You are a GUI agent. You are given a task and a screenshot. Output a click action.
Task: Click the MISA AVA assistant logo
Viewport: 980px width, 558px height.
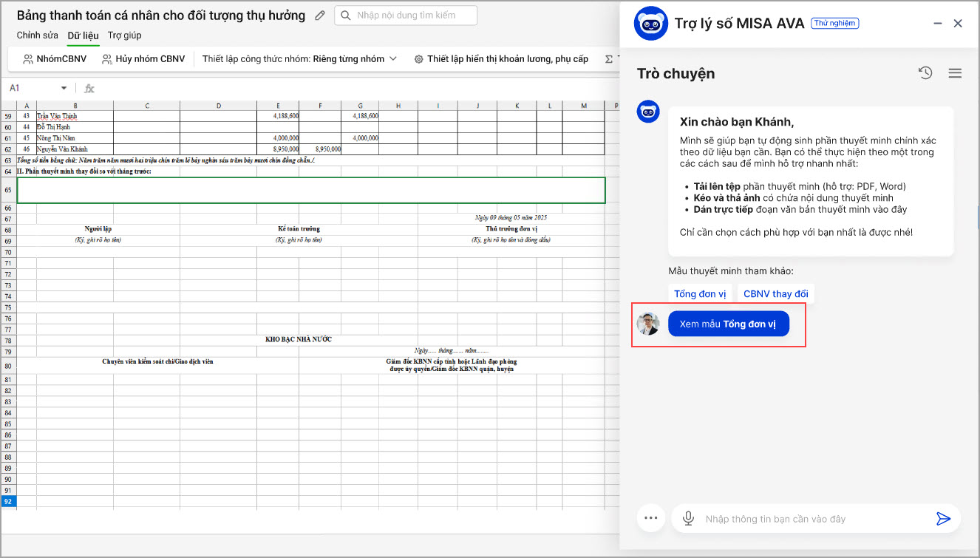(x=651, y=24)
